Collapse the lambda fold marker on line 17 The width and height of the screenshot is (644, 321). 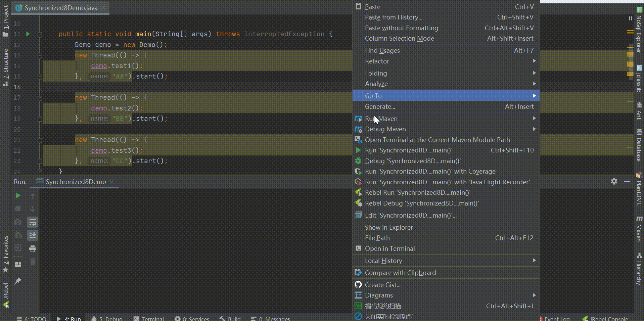[40, 97]
